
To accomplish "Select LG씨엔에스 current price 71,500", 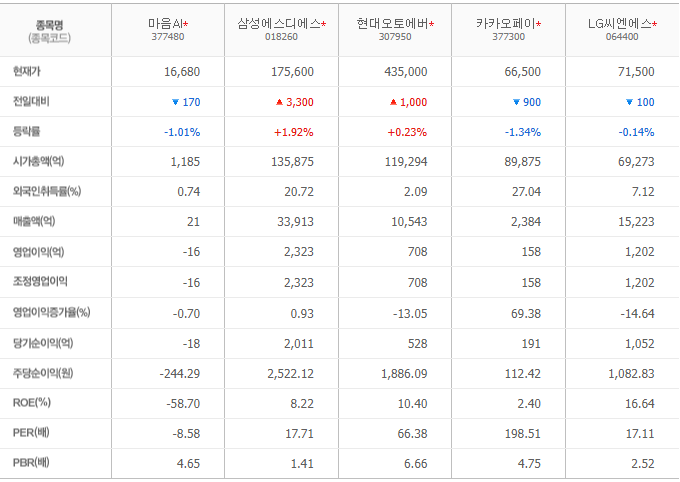I will pyautogui.click(x=636, y=72).
